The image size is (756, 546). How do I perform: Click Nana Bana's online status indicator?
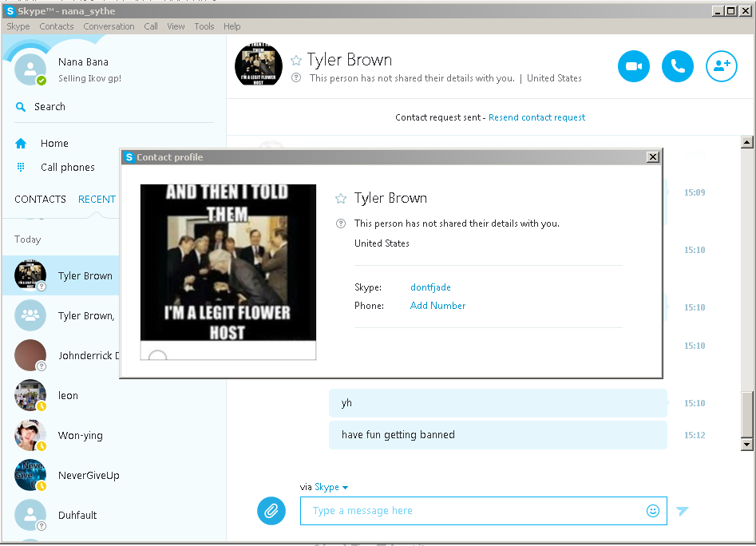(x=42, y=81)
